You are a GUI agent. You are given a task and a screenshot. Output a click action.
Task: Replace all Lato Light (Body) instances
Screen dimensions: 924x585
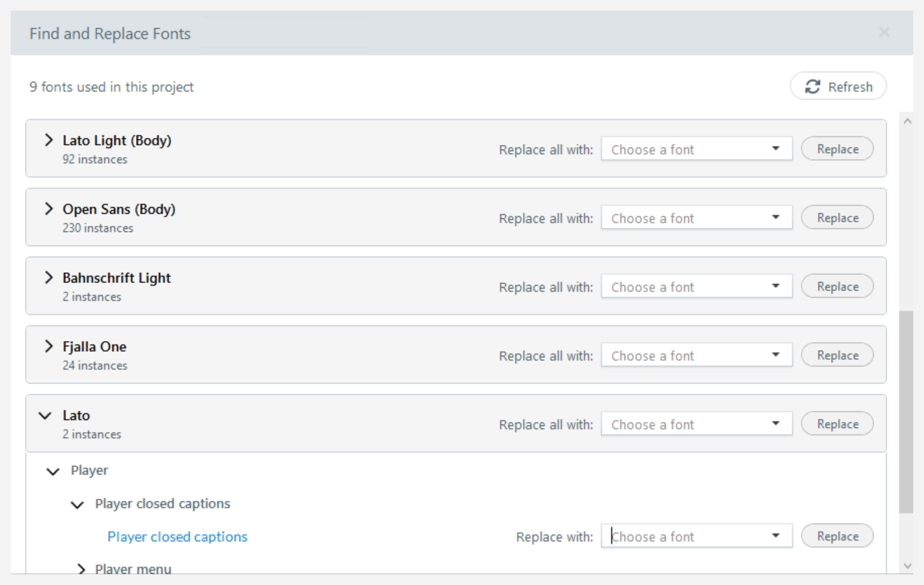(x=837, y=149)
